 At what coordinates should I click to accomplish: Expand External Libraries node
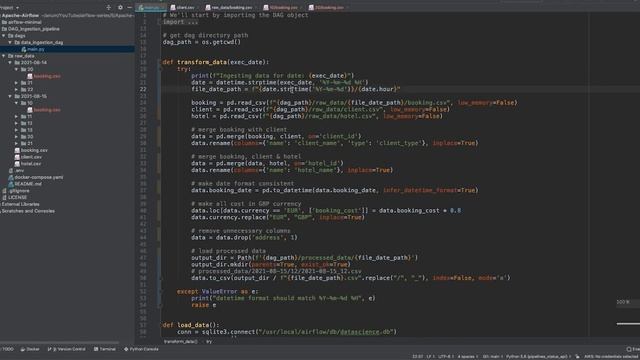(20, 204)
